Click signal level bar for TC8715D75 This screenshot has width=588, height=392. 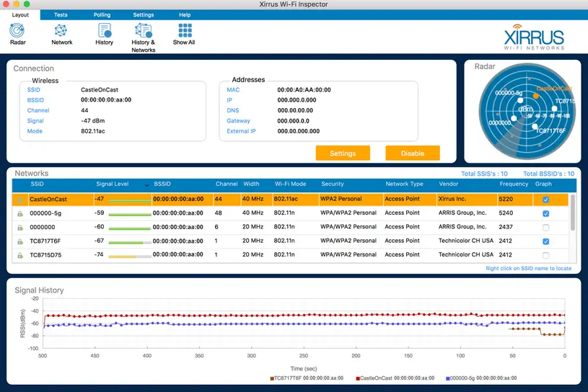130,257
